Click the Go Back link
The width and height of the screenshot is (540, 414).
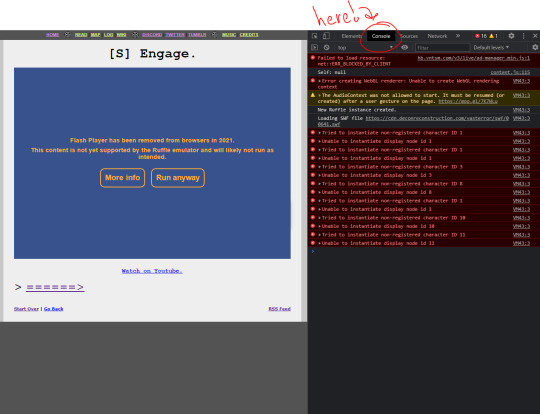(53, 309)
